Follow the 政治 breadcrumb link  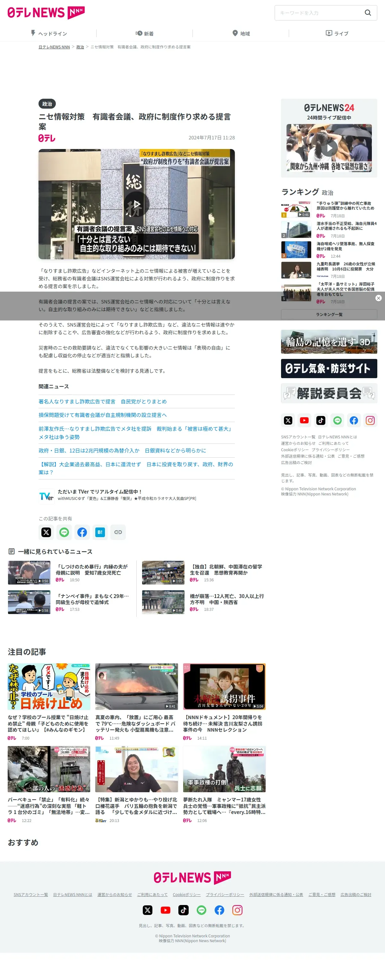point(80,47)
